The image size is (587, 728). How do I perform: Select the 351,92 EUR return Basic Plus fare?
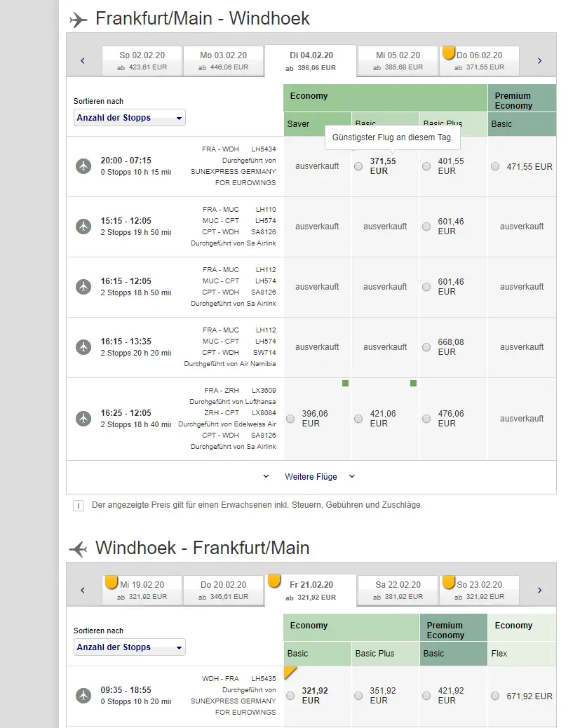coord(358,696)
